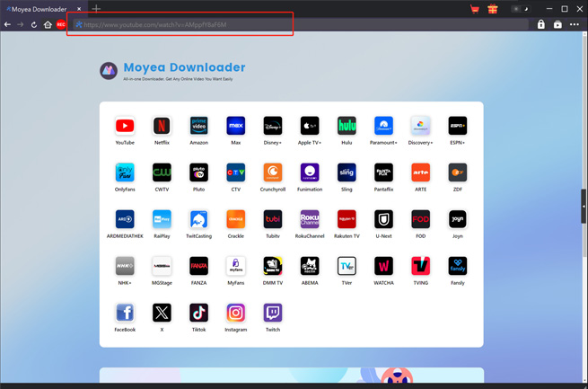Choose the FaceBook icon
Viewport: 588px width, 389px height.
pyautogui.click(x=125, y=313)
